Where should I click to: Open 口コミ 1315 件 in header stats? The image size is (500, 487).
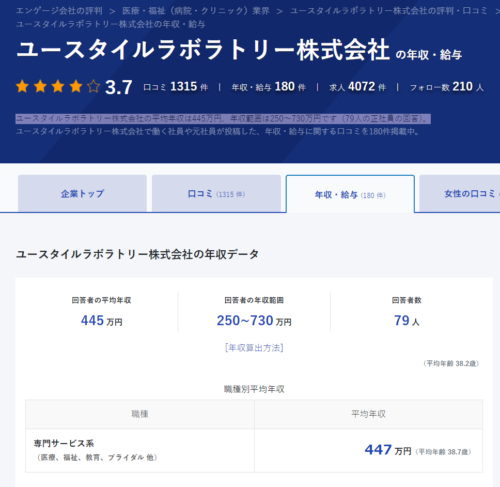176,87
